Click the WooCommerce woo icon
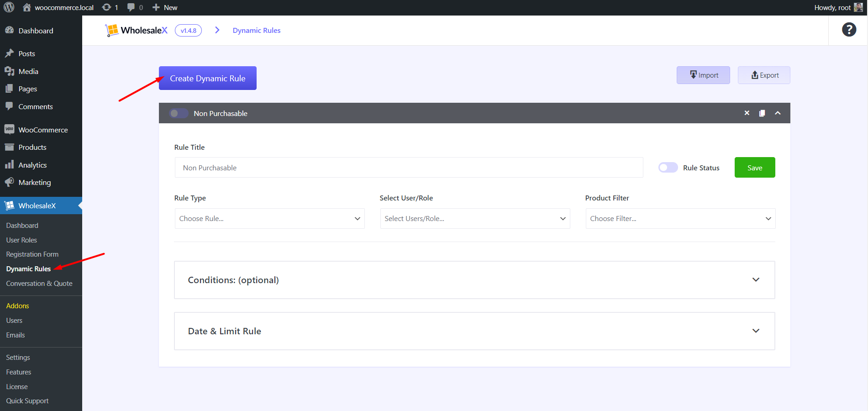The image size is (868, 411). point(9,129)
